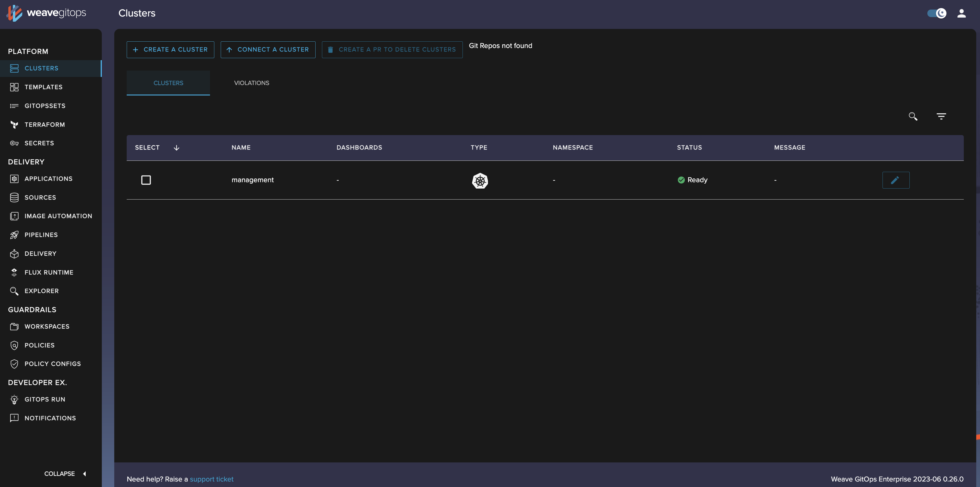
Task: Switch to the Clusters tab
Action: [168, 82]
